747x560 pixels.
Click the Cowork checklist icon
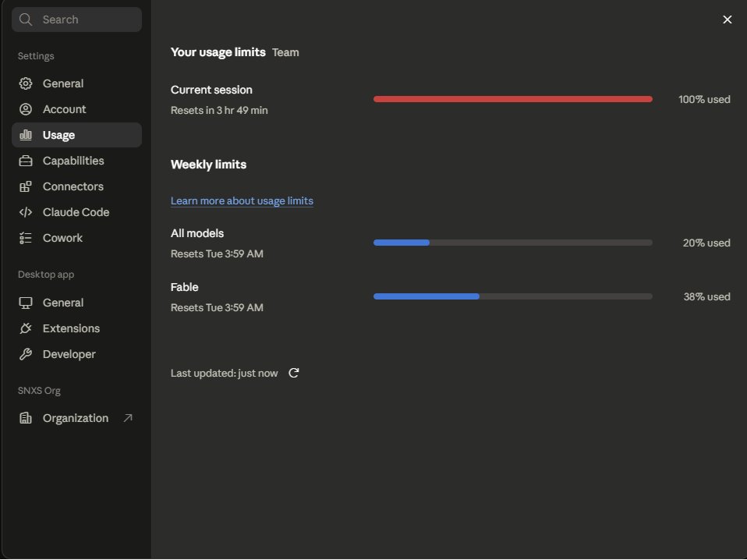tap(26, 238)
